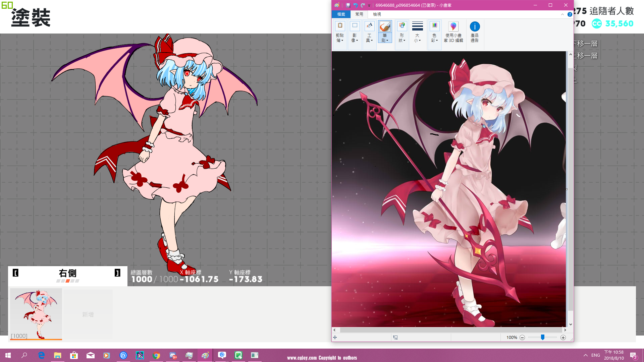Switch to the 檢視 (View) ribbon tab
The width and height of the screenshot is (644, 362).
[x=377, y=14]
